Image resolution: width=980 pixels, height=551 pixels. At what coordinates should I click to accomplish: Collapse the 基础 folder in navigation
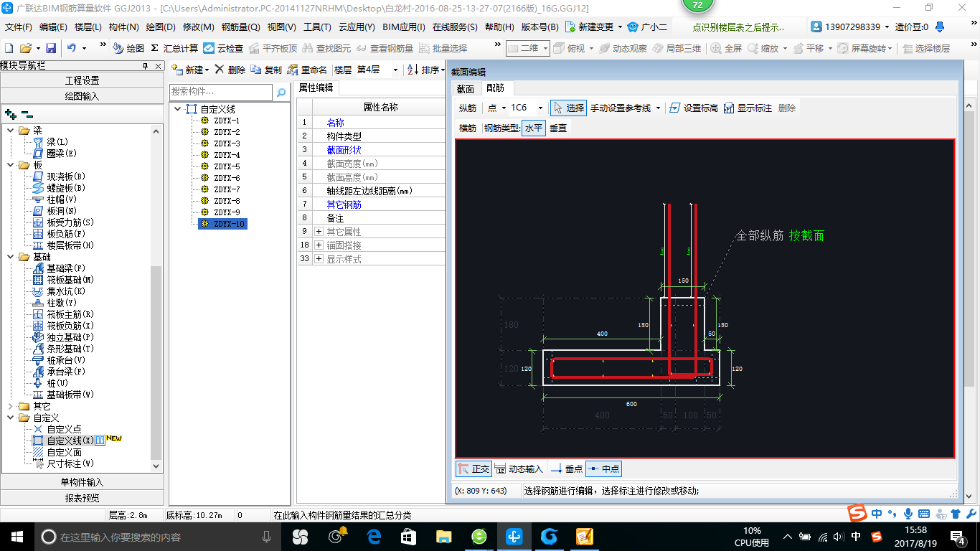pyautogui.click(x=10, y=257)
